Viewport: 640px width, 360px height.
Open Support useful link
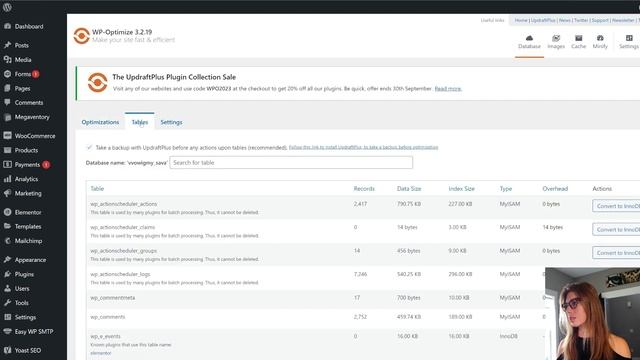tap(600, 20)
